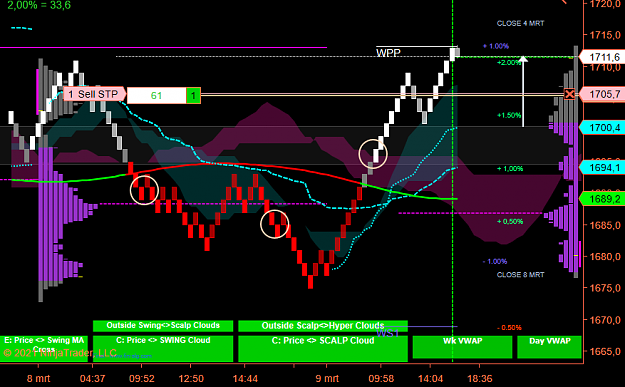Viewport: 625px width, 387px height.
Task: Click the 04:37 time axis label
Action: [92, 378]
